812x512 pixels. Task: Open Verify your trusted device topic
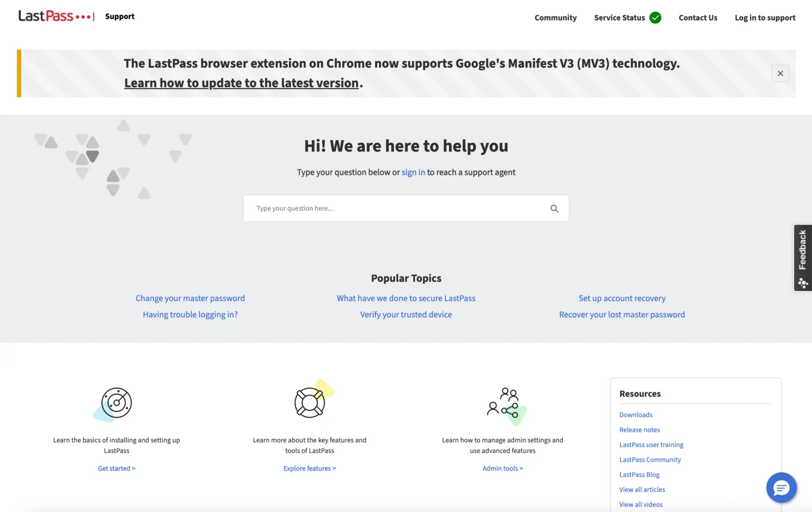click(x=406, y=314)
